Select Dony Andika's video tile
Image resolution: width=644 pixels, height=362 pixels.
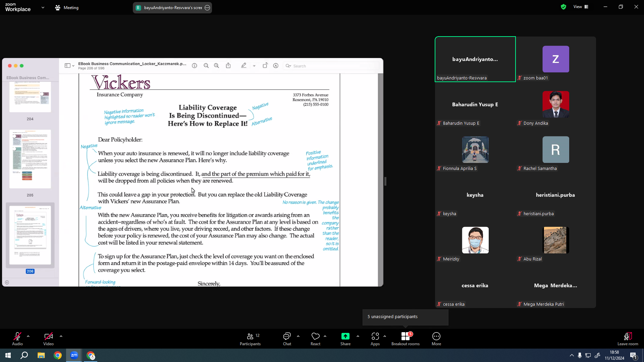555,105
